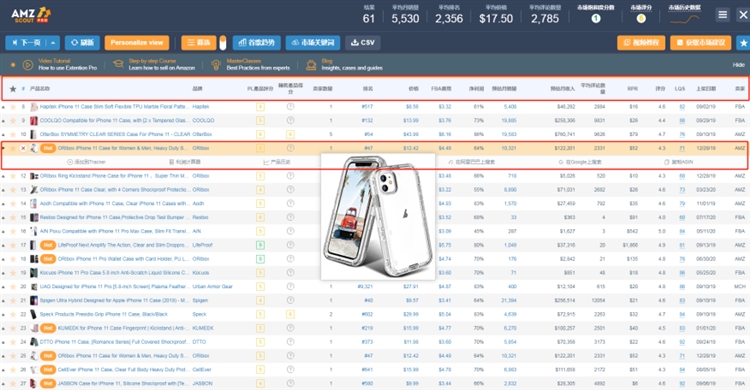Sort by RPR column header

pos(632,89)
